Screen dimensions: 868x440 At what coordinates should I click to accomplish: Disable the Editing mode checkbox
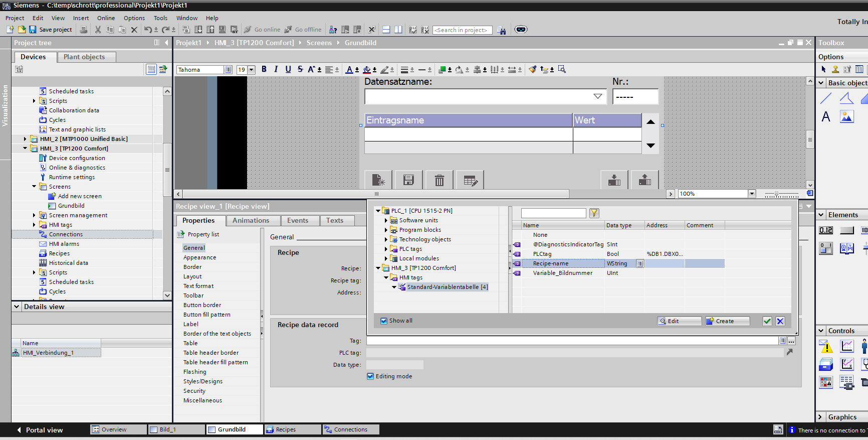click(x=370, y=376)
